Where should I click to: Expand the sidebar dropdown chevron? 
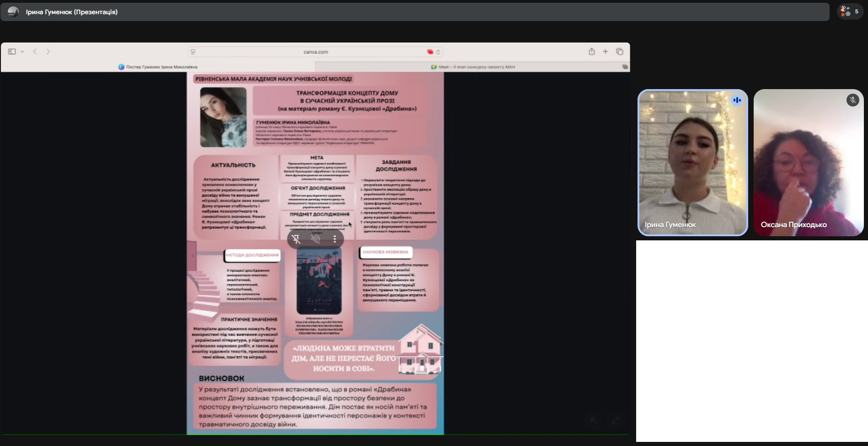(22, 52)
